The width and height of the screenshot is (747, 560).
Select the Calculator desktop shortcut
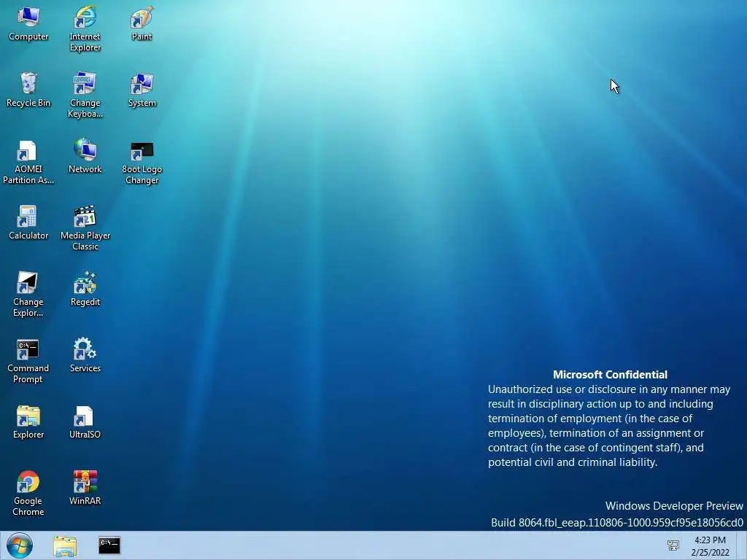[28, 223]
